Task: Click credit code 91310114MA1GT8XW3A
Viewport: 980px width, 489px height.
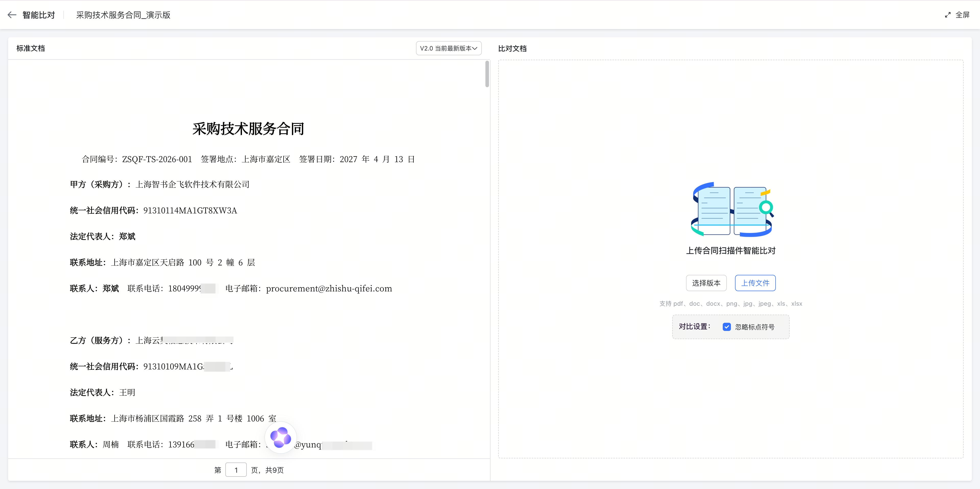Action: [190, 211]
